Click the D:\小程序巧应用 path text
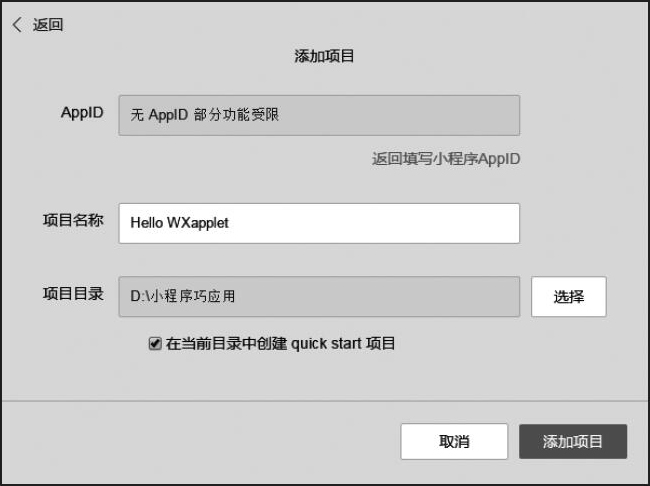Viewport: 650px width, 486px height. (183, 296)
